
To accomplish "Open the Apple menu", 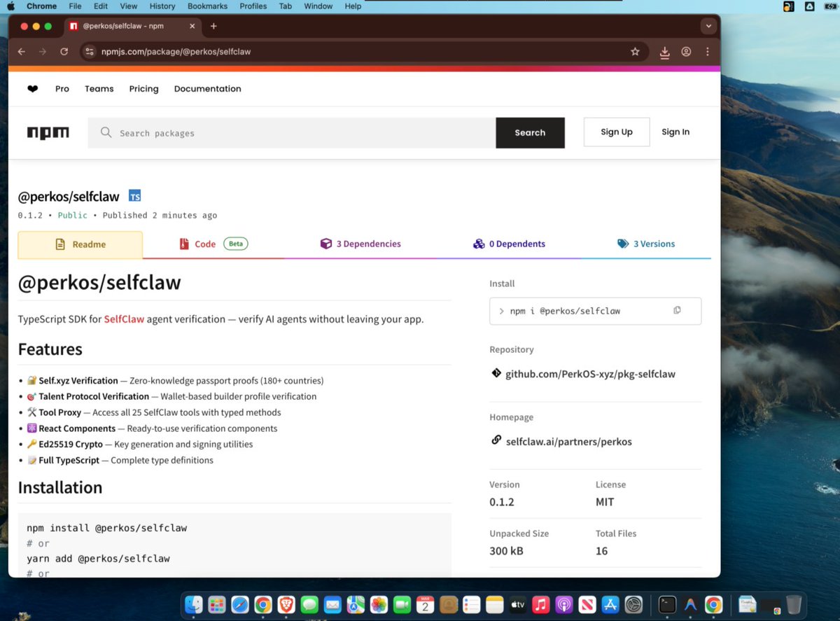I will coord(10,6).
